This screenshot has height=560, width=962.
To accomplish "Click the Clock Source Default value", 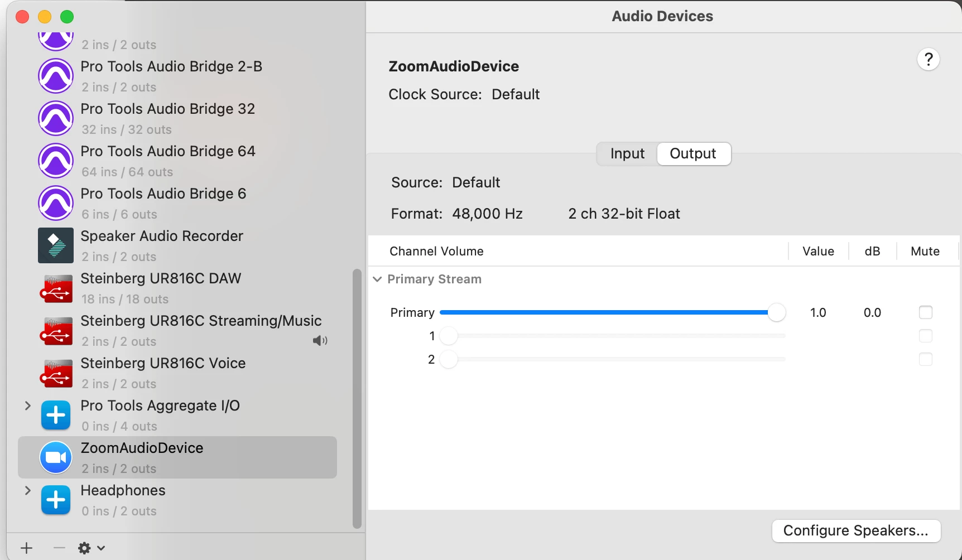I will pyautogui.click(x=516, y=94).
